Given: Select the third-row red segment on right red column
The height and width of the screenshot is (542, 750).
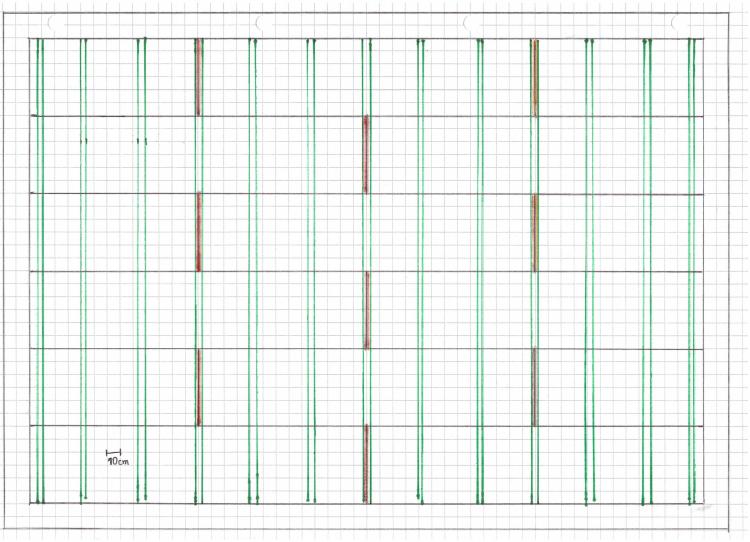Looking at the screenshot, I should (535, 232).
